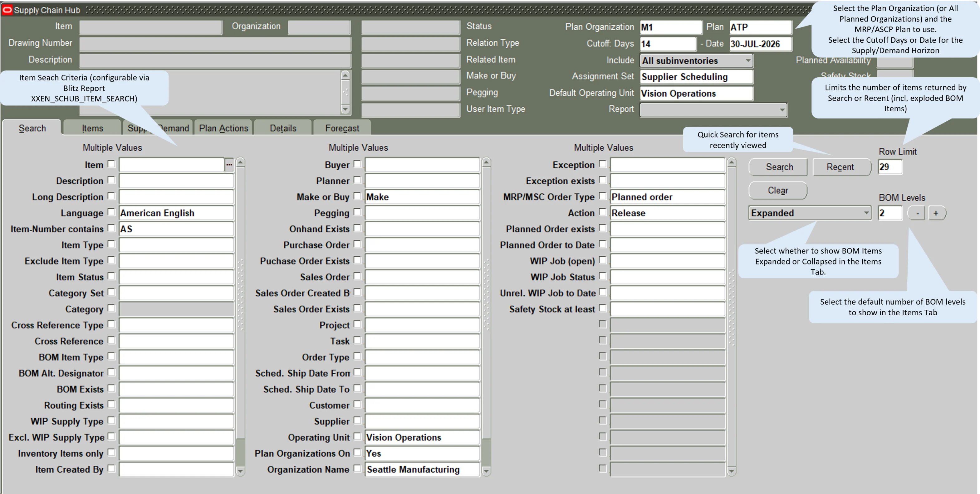The height and width of the screenshot is (494, 980).
Task: Switch to the Search tab
Action: [x=32, y=128]
